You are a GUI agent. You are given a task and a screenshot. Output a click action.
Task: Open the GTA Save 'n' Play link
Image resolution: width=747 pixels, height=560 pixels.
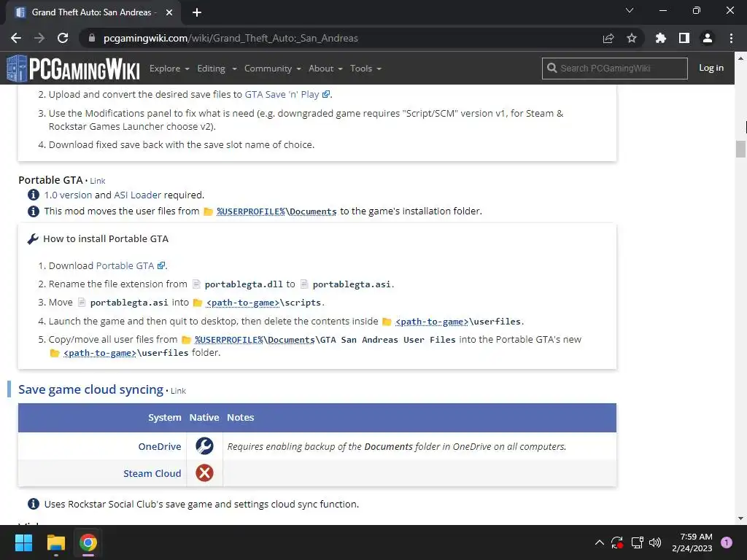pyautogui.click(x=287, y=94)
